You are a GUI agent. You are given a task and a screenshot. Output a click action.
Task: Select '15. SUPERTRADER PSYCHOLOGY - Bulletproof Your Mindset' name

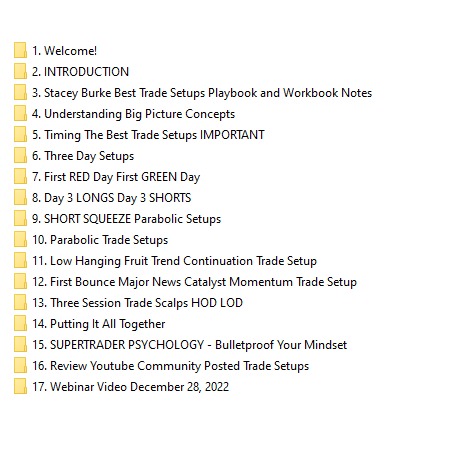click(x=189, y=345)
